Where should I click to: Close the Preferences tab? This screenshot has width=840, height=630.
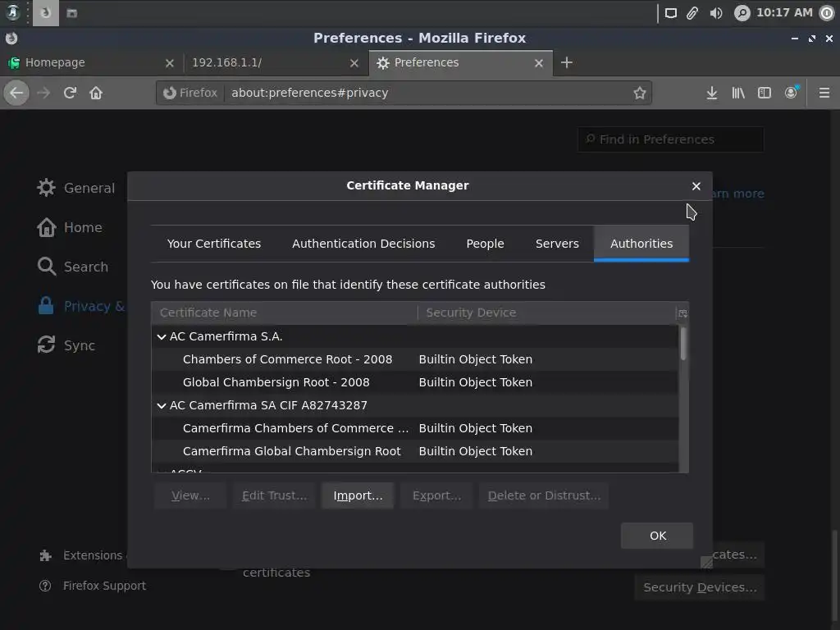[x=538, y=63]
